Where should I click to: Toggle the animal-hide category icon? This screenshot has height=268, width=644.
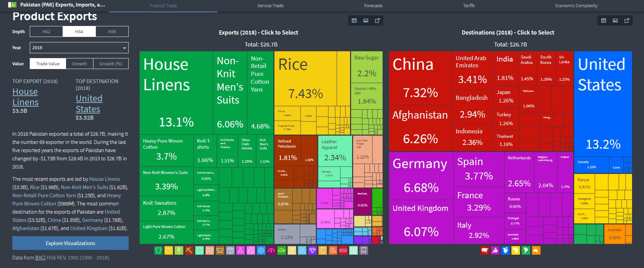tap(199, 251)
